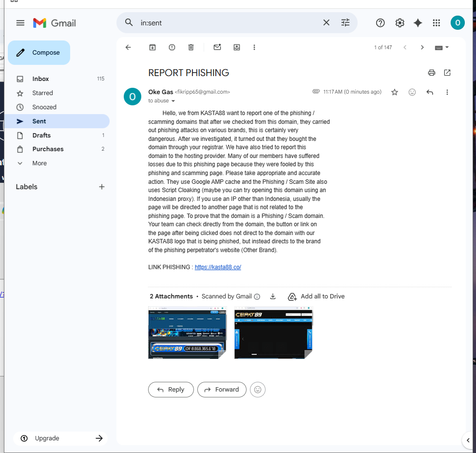The height and width of the screenshot is (453, 476).
Task: Click the Gmail logo
Action: click(x=55, y=23)
